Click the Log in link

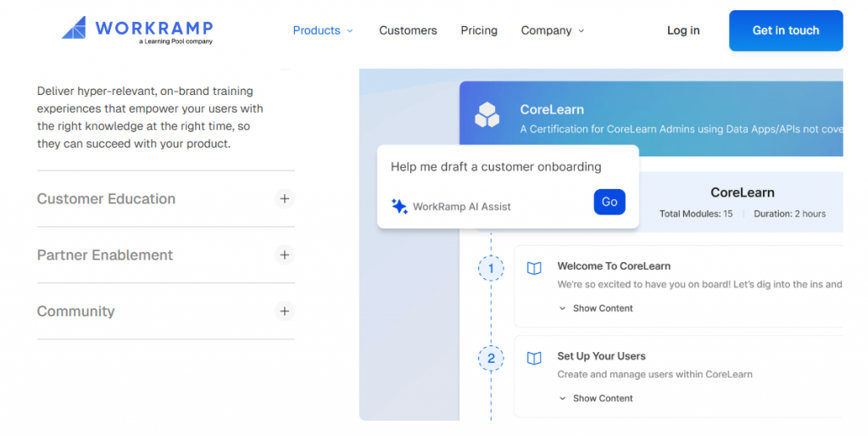coord(683,31)
